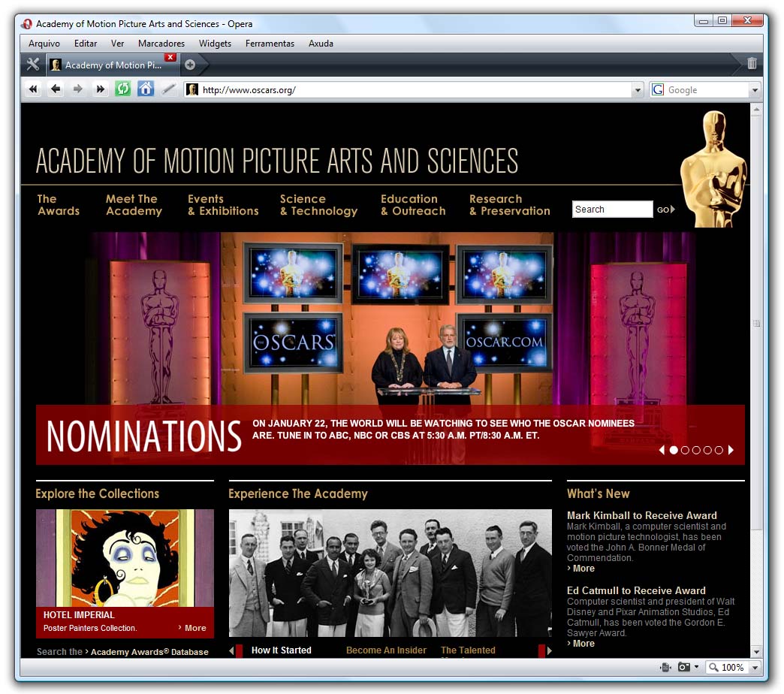Show previous banner slide with left arrow
The width and height of the screenshot is (784, 694).
coord(662,450)
